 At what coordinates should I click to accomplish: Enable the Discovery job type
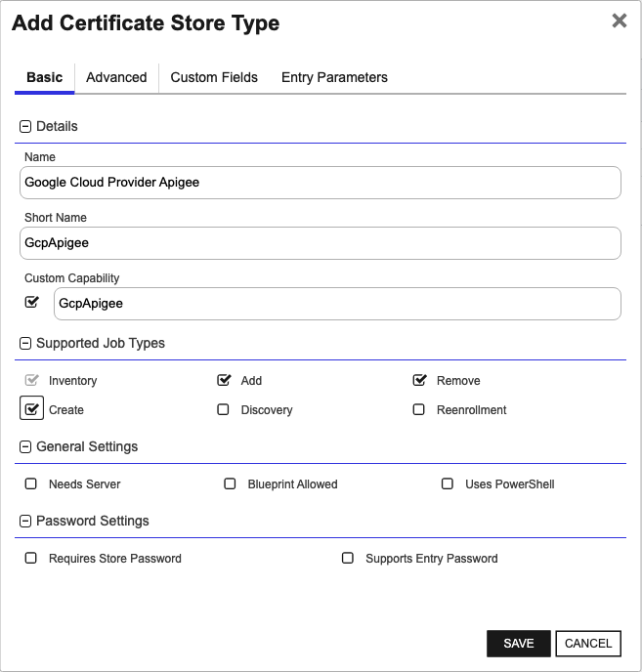pos(223,409)
